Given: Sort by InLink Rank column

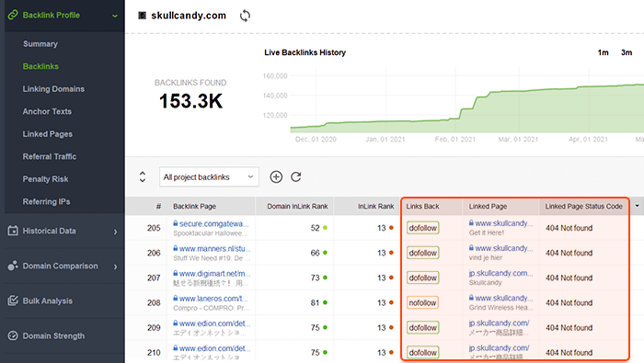Looking at the screenshot, I should tap(375, 207).
